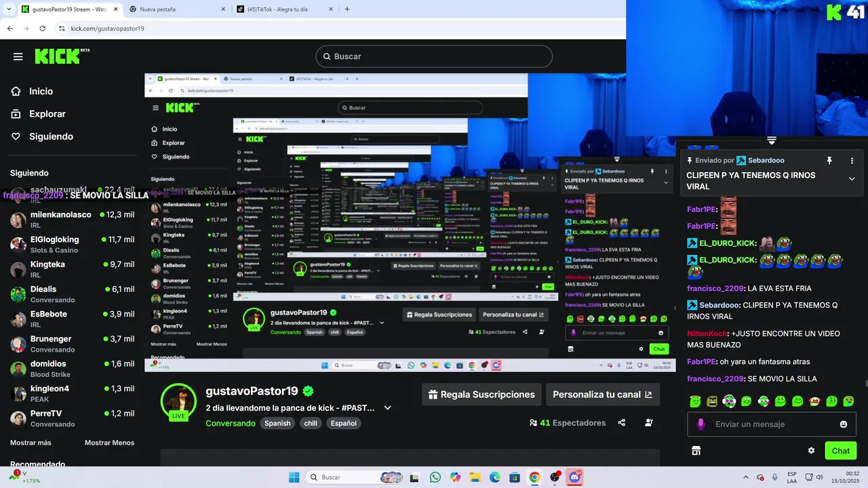The height and width of the screenshot is (488, 868).
Task: Expand pinned message chevron in main chat
Action: [852, 179]
